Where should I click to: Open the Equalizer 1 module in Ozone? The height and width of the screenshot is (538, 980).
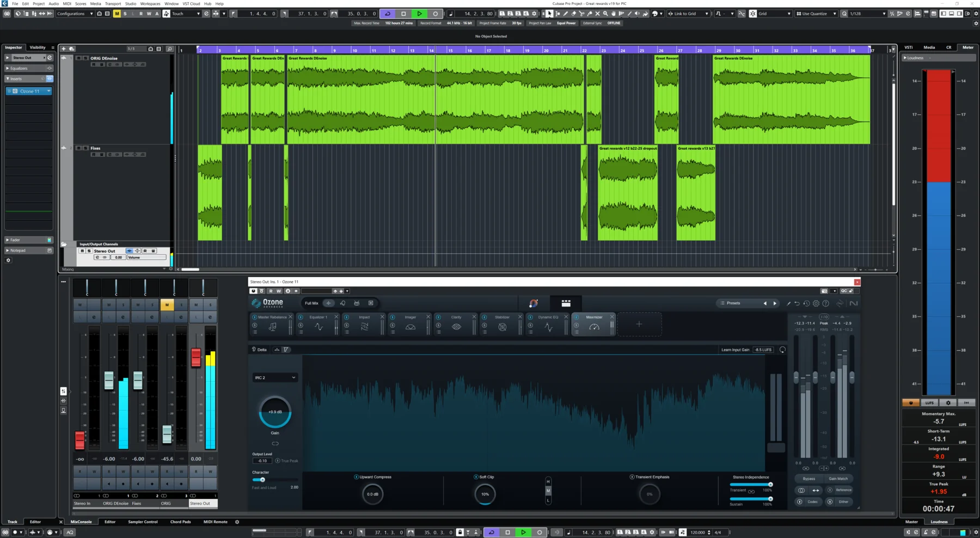click(x=318, y=324)
